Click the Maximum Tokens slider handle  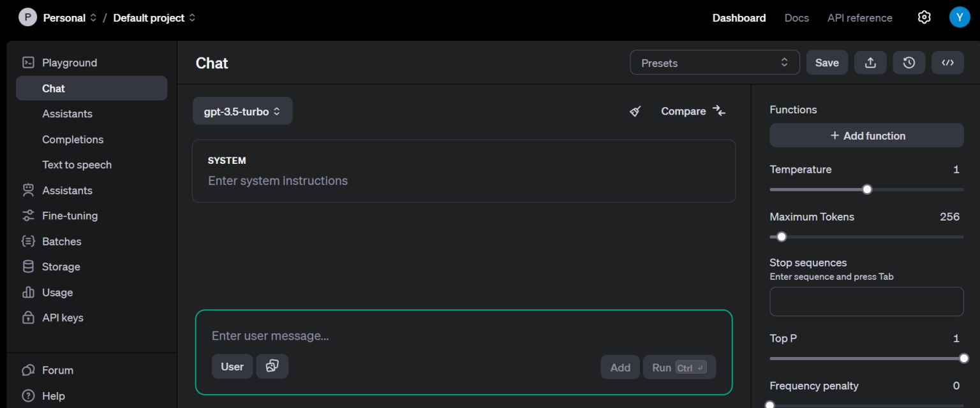(782, 237)
